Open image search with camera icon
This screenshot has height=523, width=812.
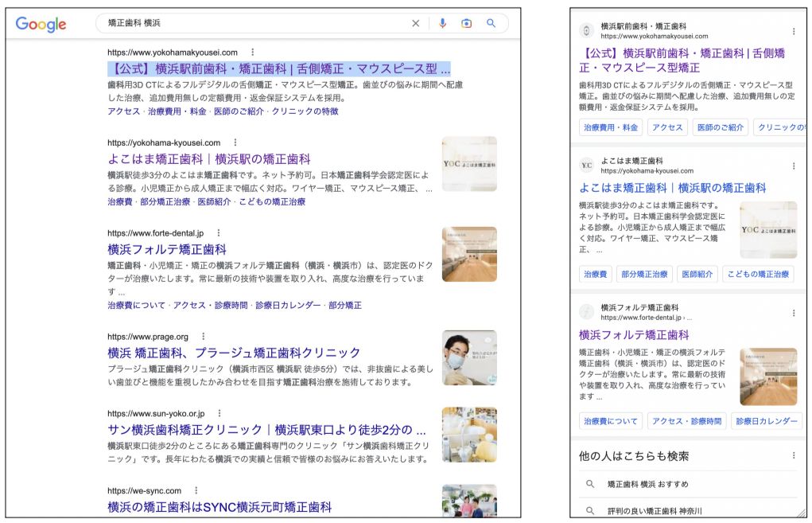click(x=467, y=23)
